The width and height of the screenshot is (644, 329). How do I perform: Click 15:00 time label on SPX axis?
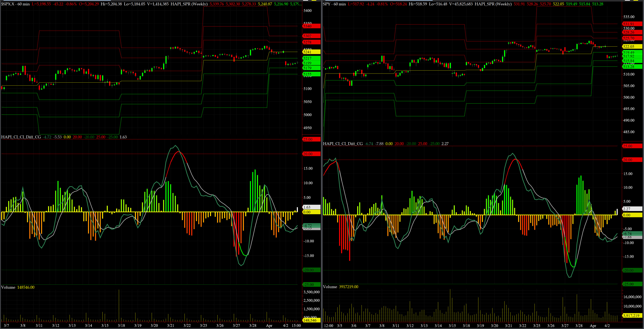(296, 325)
